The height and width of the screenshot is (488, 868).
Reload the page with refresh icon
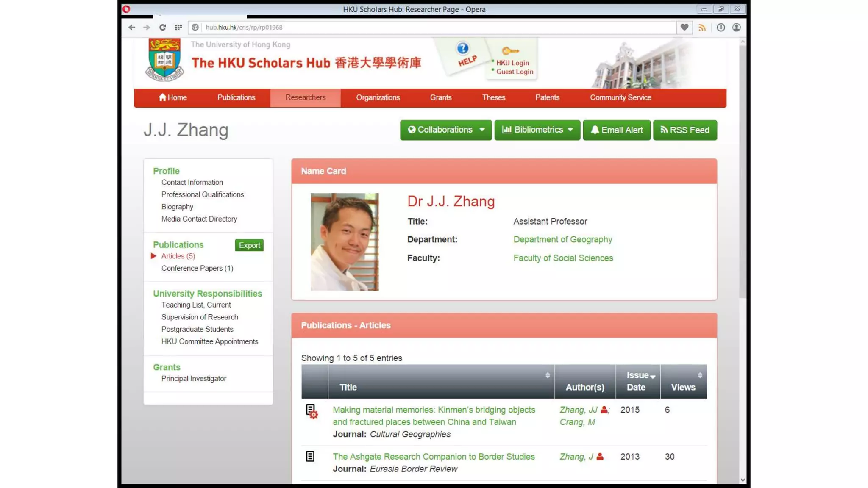pos(162,27)
